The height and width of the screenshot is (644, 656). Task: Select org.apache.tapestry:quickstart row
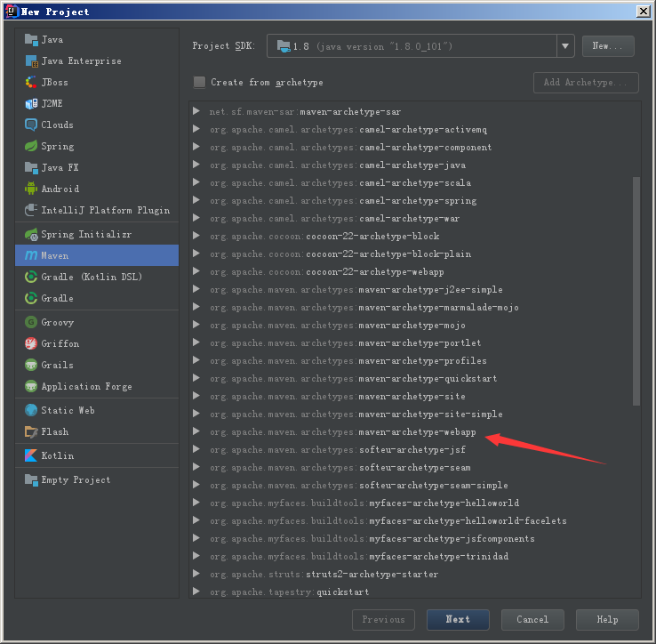click(x=414, y=592)
